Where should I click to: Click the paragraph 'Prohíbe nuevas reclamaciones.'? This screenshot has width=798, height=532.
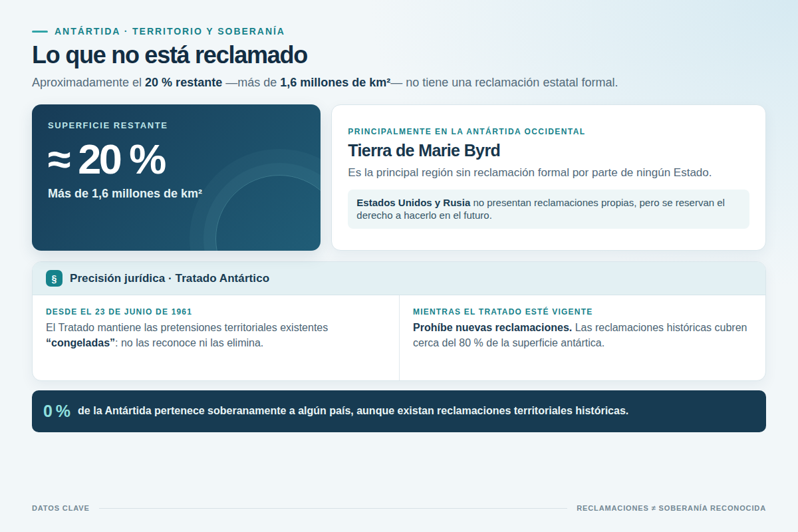[x=580, y=336]
